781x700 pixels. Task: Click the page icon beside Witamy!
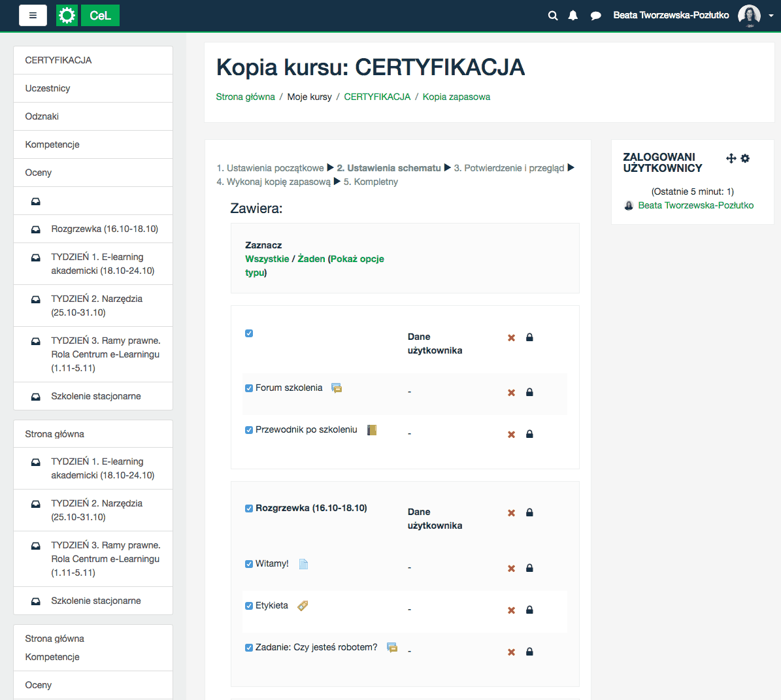coord(303,564)
